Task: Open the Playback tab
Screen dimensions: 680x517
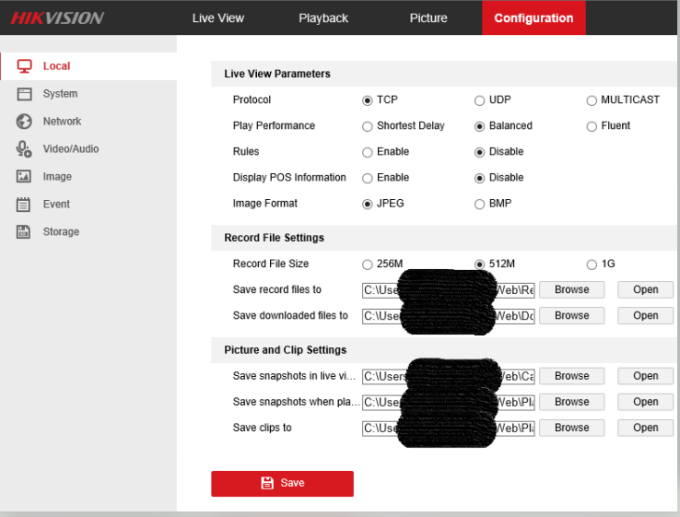Action: tap(323, 18)
